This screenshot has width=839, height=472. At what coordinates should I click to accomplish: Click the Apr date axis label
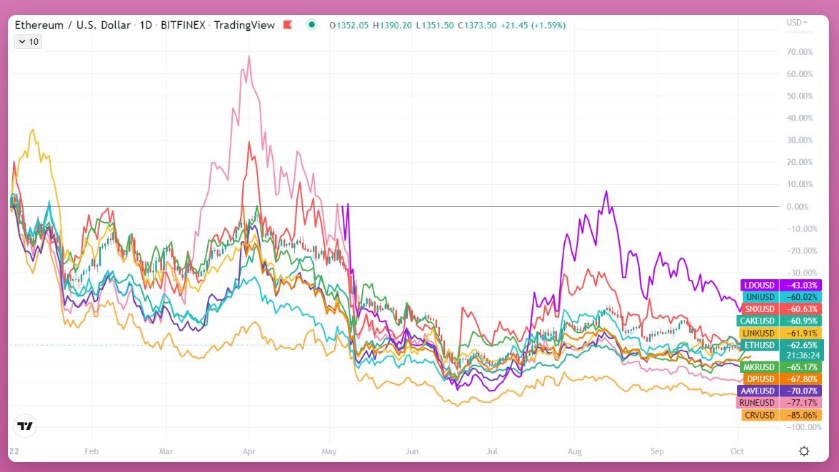pos(249,451)
